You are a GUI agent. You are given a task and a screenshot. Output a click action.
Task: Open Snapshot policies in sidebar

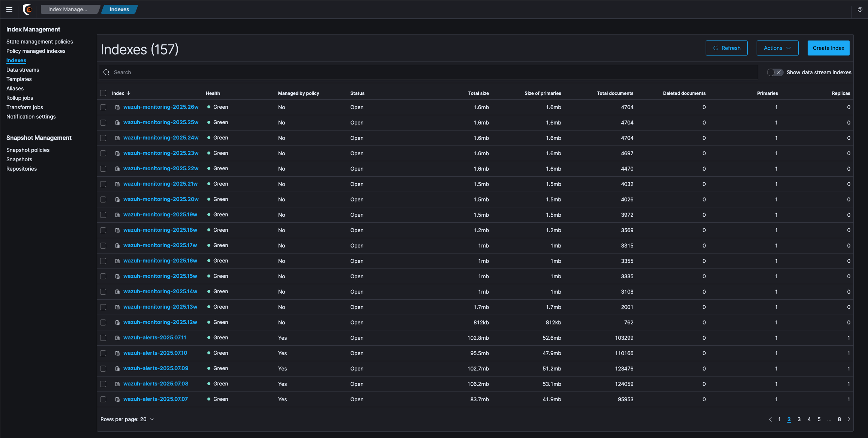tap(28, 150)
